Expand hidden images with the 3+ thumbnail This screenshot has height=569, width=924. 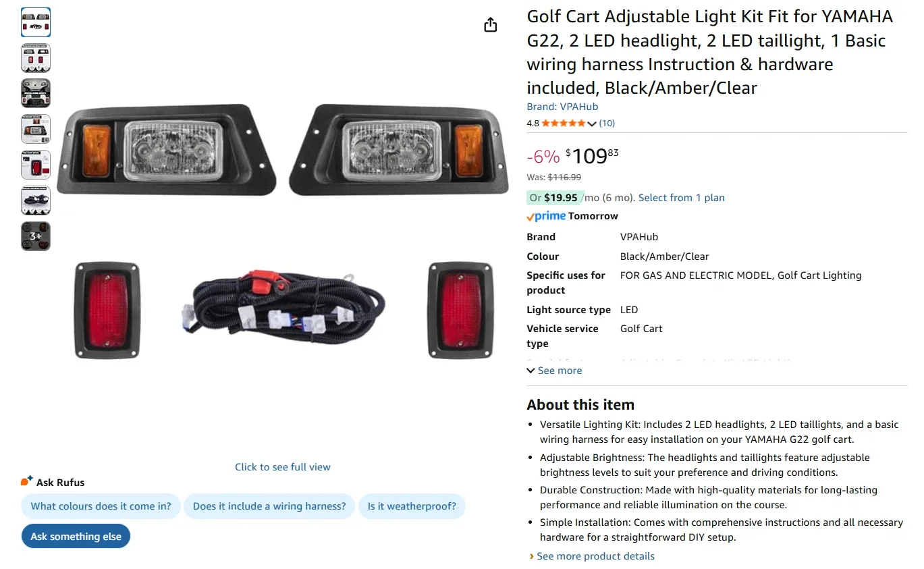(x=35, y=236)
